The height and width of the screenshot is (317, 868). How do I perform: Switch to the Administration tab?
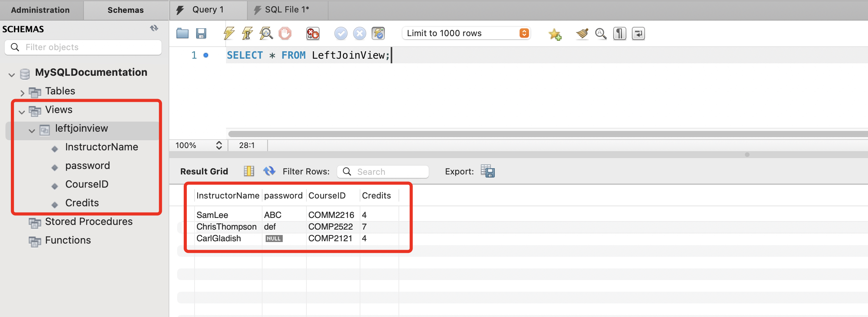(x=40, y=10)
